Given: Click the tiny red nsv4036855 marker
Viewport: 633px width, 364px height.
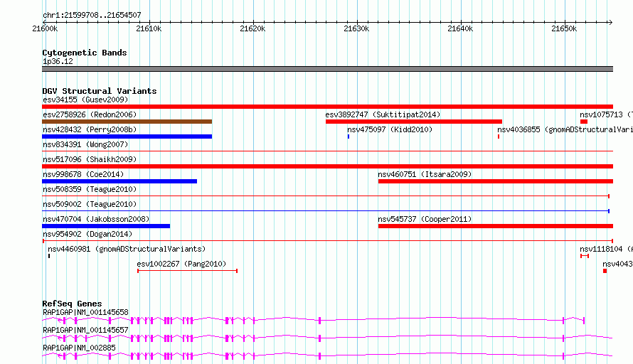Looking at the screenshot, I should click(499, 136).
